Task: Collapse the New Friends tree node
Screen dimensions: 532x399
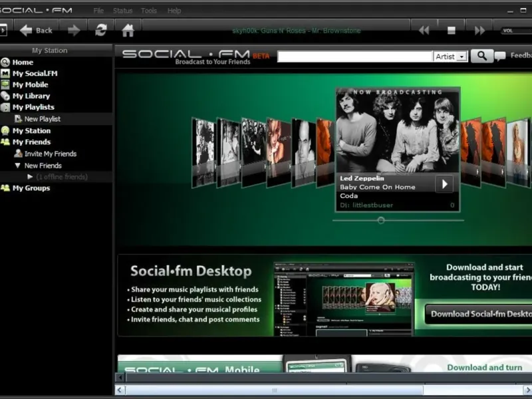Action: (x=18, y=166)
